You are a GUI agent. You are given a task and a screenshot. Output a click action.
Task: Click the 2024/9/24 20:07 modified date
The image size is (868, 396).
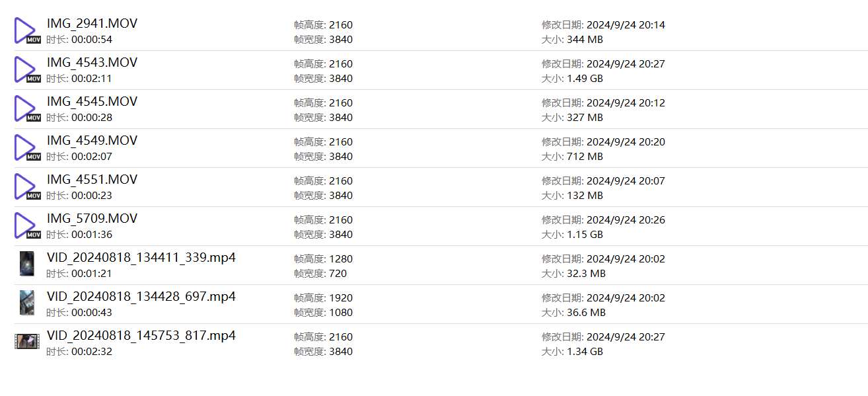point(626,181)
